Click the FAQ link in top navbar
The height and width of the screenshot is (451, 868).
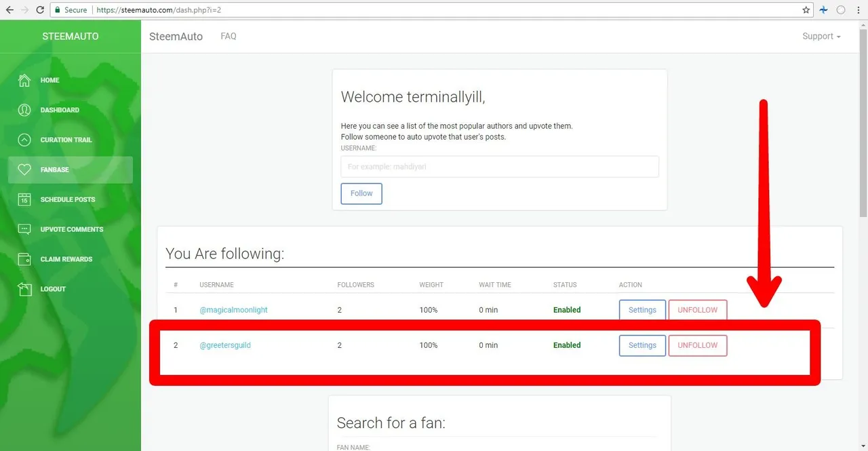point(229,37)
